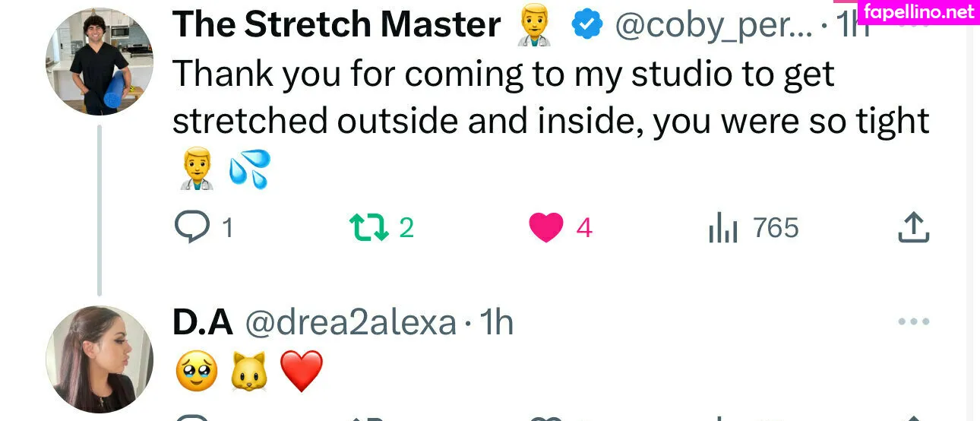
Task: Click the D.A display name
Action: coord(202,322)
